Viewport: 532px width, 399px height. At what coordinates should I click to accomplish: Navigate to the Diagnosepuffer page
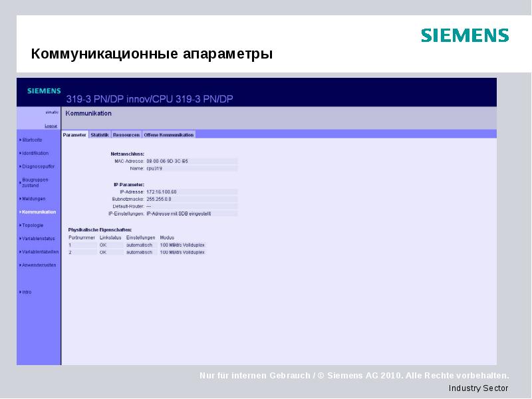(37, 166)
